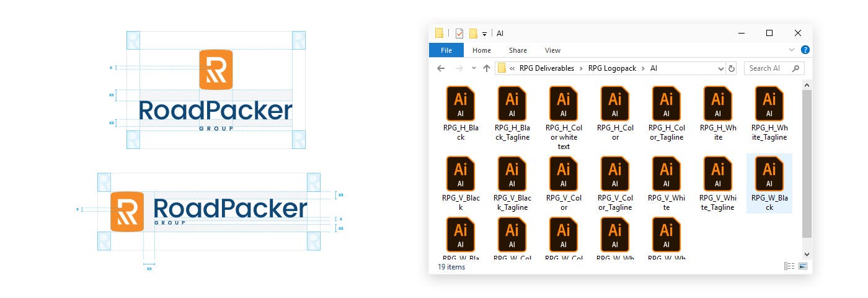
Task: Go up one folder level
Action: pyautogui.click(x=487, y=68)
